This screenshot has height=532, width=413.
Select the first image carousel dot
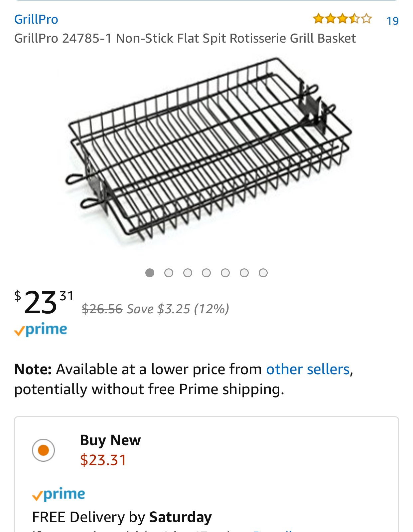point(150,273)
